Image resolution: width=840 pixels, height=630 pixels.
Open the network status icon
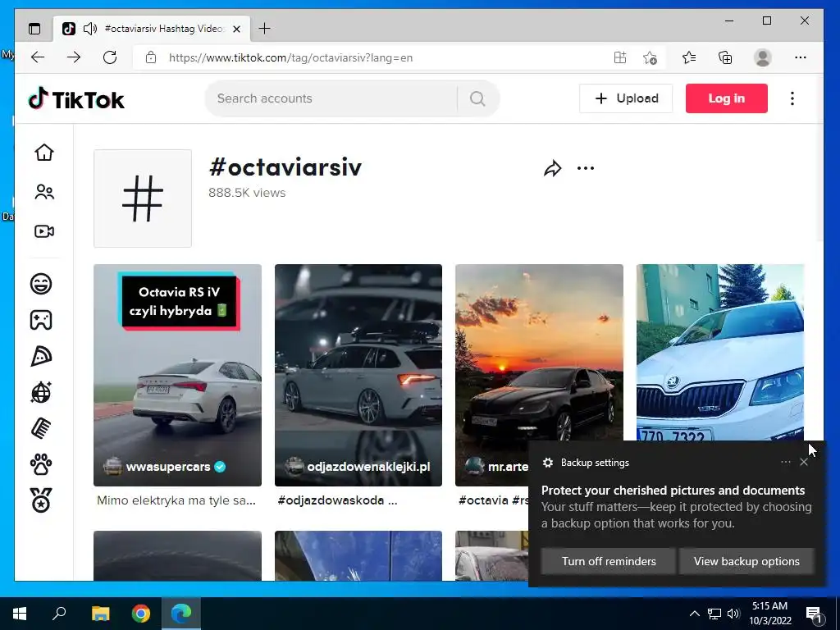tap(714, 614)
